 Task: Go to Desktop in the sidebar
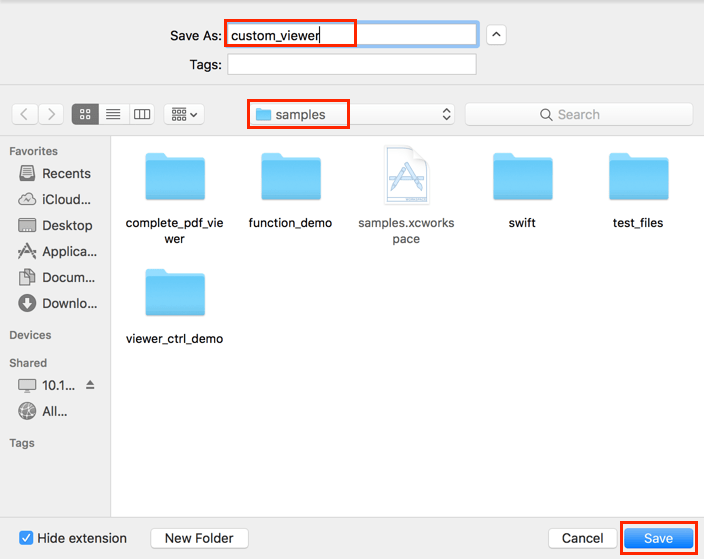pos(55,225)
